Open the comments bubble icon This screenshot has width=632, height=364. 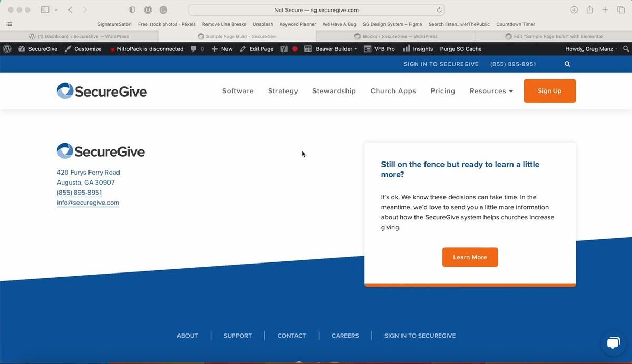(x=194, y=49)
